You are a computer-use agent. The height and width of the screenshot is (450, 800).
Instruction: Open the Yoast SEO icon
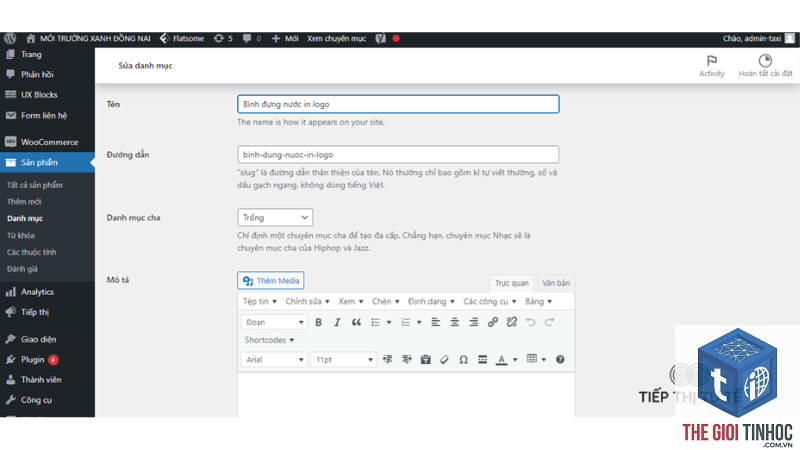(x=381, y=38)
